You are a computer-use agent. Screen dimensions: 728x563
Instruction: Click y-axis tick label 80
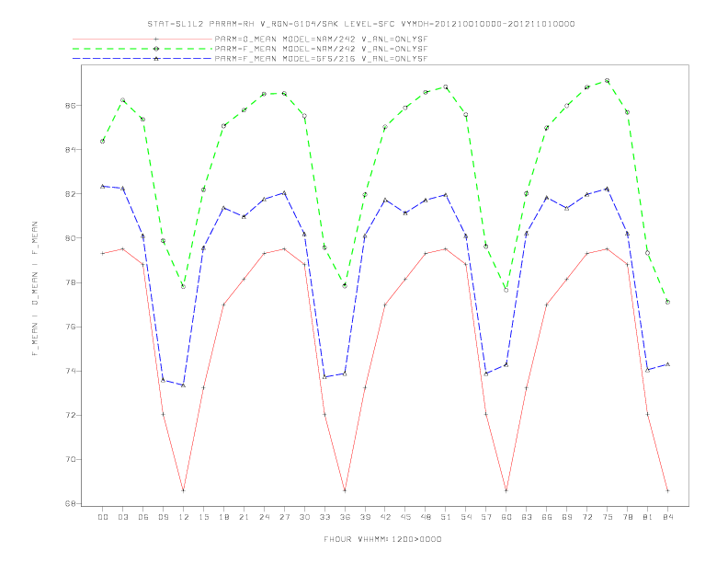coord(71,238)
